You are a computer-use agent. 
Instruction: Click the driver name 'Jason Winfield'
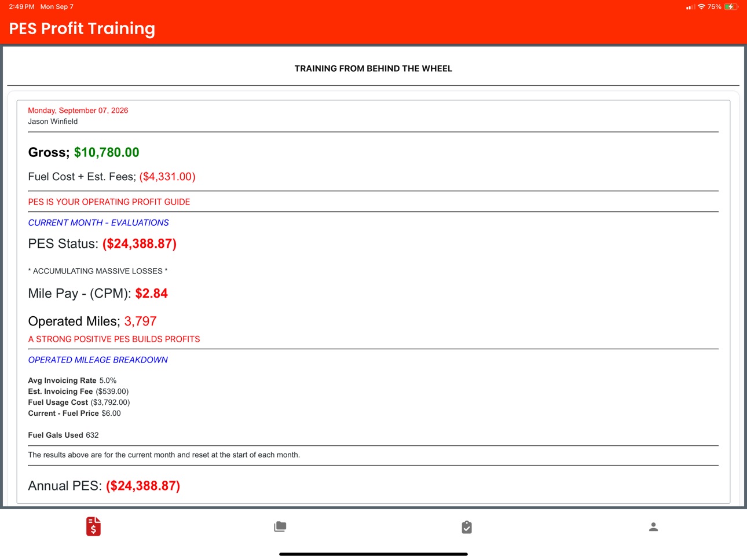coord(53,122)
